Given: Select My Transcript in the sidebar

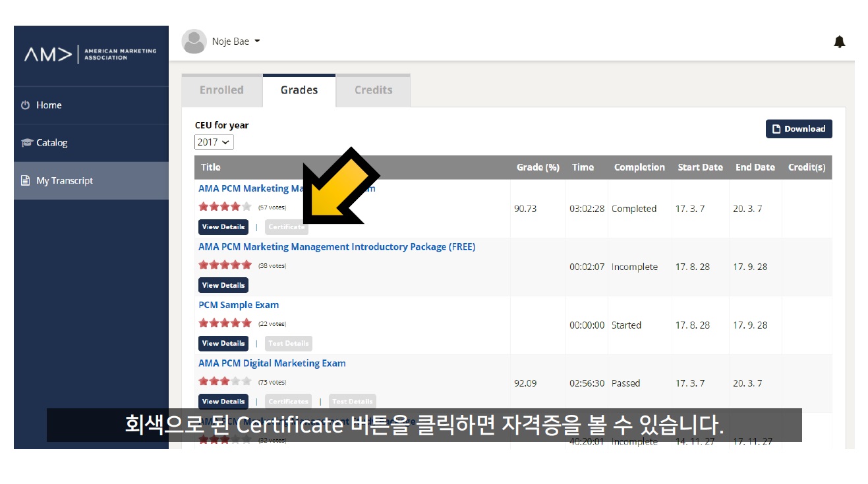Looking at the screenshot, I should [x=91, y=180].
